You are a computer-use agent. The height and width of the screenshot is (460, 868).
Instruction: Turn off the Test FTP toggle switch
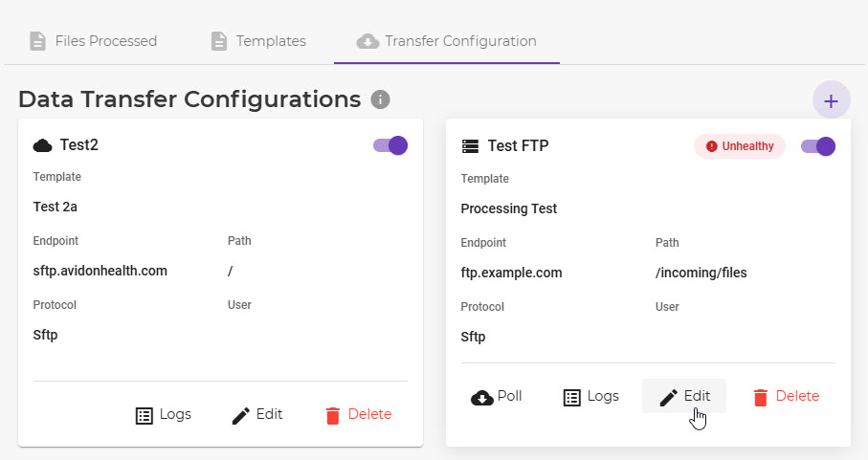click(x=818, y=146)
